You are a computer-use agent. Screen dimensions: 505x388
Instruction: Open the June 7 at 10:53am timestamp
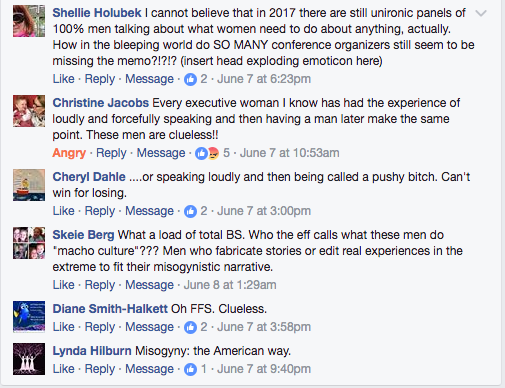point(290,153)
